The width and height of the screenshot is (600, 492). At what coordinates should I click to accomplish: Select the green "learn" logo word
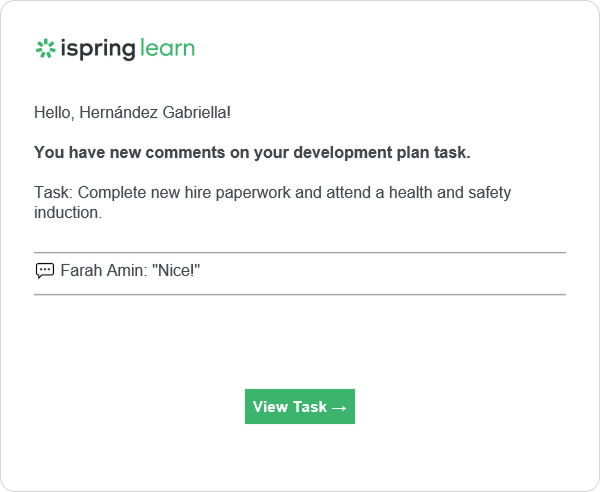click(167, 48)
